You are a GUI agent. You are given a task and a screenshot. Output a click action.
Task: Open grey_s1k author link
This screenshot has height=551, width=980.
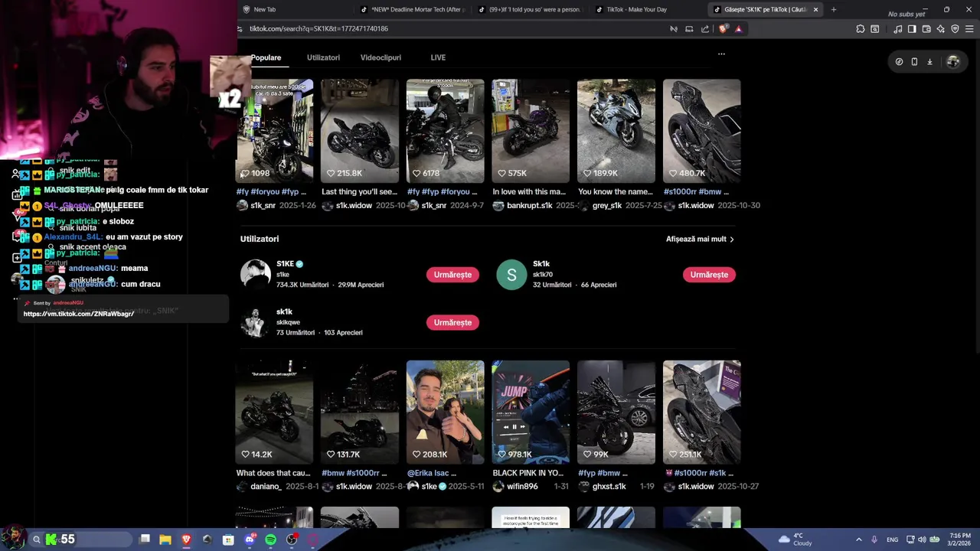pos(606,205)
